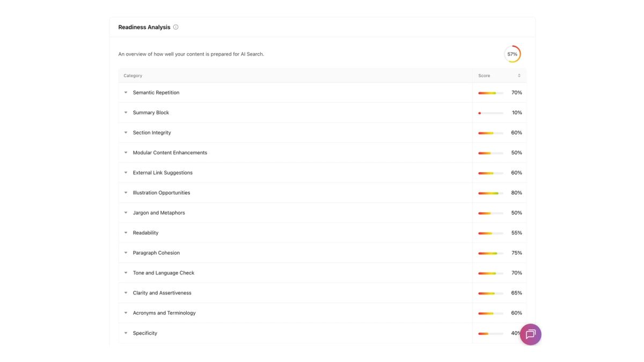Click the AI Search overview description text
The width and height of the screenshot is (644, 362).
point(191,54)
